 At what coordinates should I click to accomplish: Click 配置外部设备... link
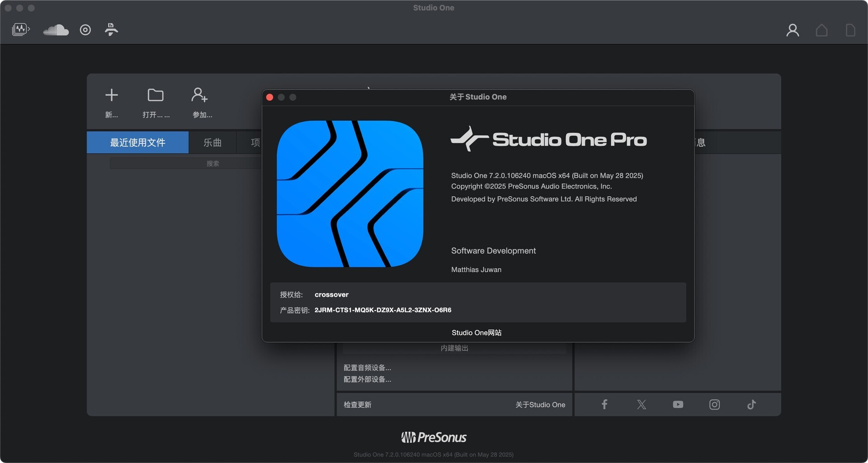click(368, 379)
